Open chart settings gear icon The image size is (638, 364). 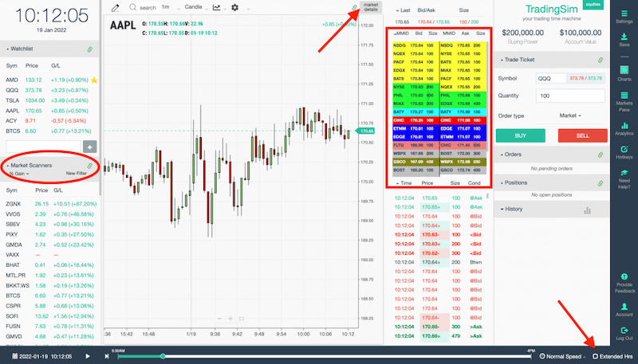tap(234, 7)
